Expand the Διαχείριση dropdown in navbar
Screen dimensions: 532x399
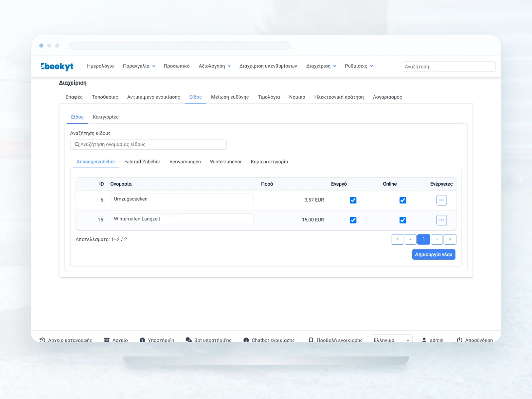point(321,66)
